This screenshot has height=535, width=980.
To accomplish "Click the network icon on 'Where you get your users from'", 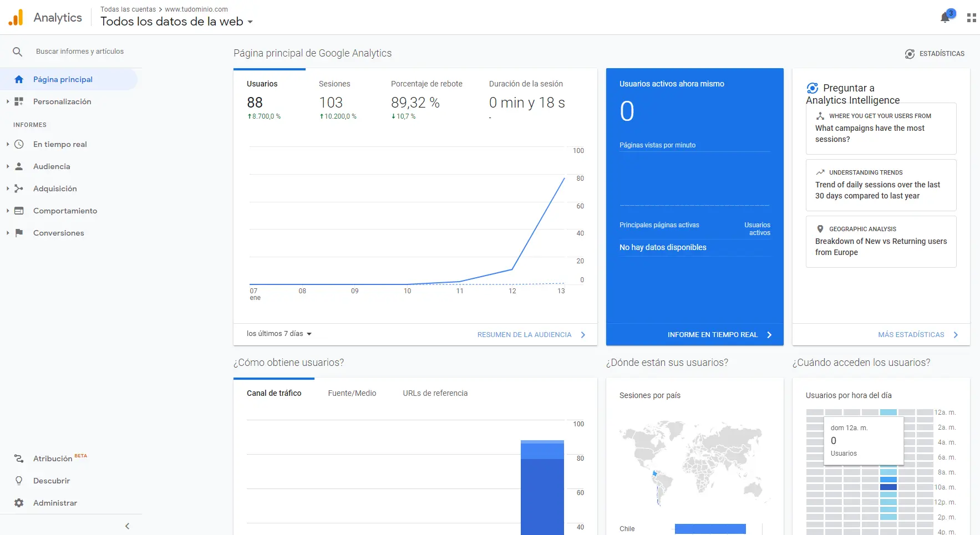I will coord(820,116).
